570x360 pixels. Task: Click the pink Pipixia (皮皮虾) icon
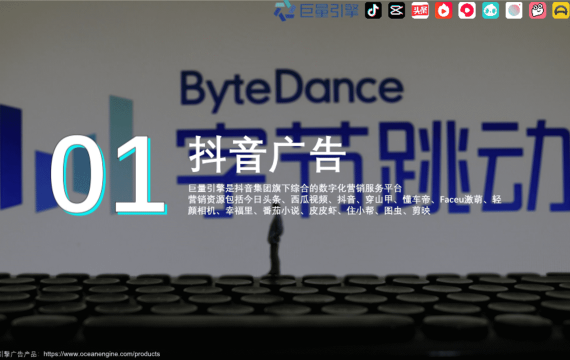[537, 10]
